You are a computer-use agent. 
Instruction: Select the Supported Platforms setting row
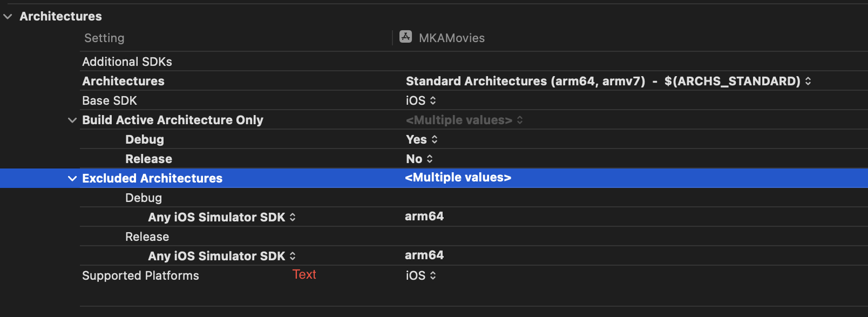coord(474,275)
